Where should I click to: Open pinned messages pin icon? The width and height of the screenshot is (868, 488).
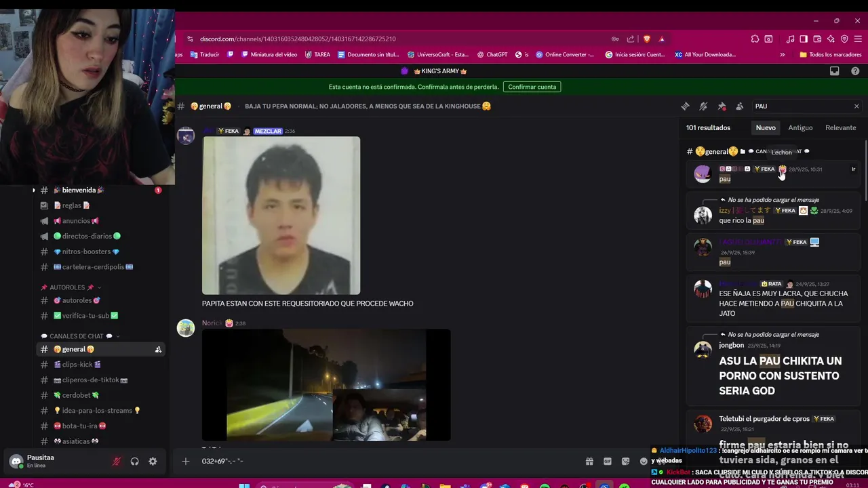click(x=722, y=106)
